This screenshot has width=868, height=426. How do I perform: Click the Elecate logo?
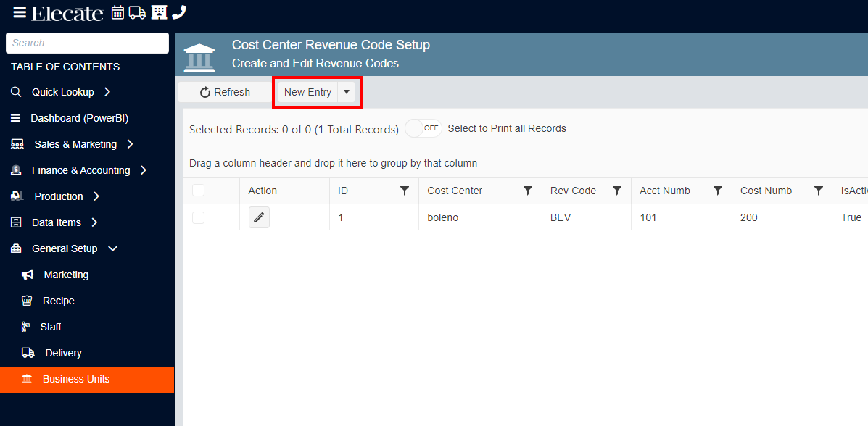tap(67, 13)
